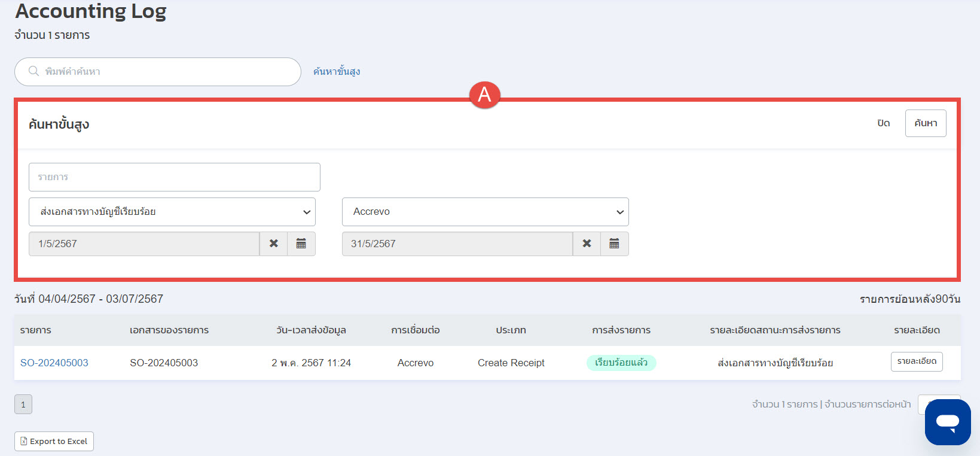980x456 pixels.
Task: Open ส่งเอกสารทางบัญชีเรียบร้อย status dropdown
Action: coord(172,212)
